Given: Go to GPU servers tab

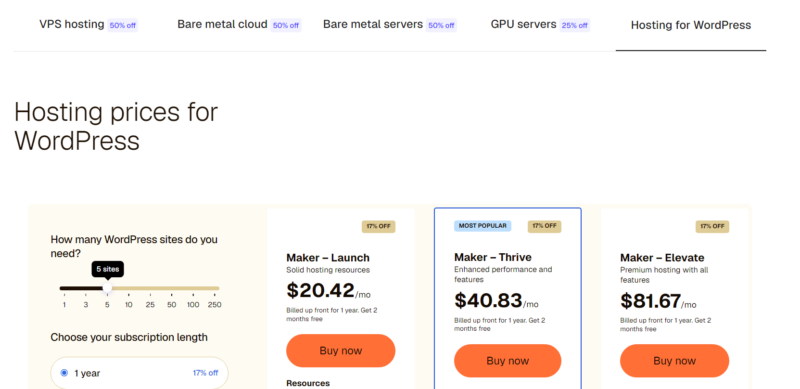Looking at the screenshot, I should [523, 25].
